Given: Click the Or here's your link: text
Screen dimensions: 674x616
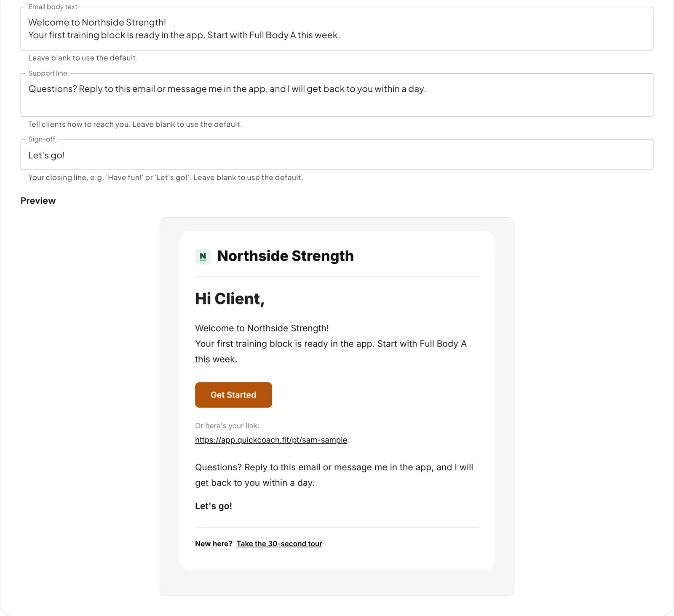Looking at the screenshot, I should coord(227,426).
